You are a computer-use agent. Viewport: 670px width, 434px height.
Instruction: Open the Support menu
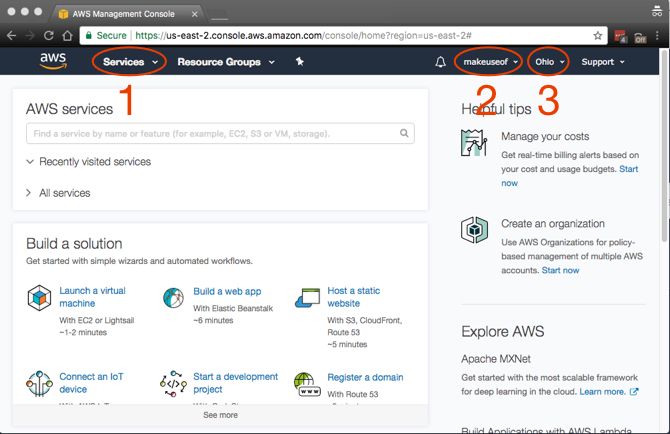pos(603,62)
